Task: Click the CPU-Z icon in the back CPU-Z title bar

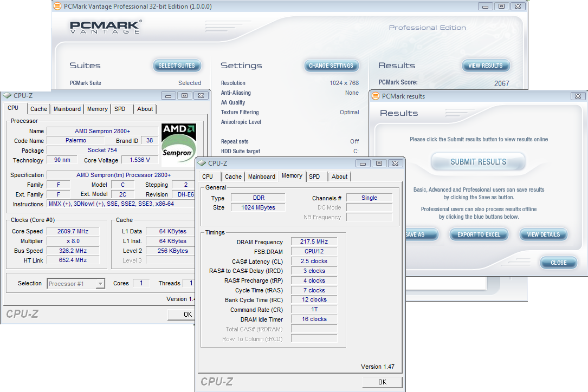Action: (7, 96)
